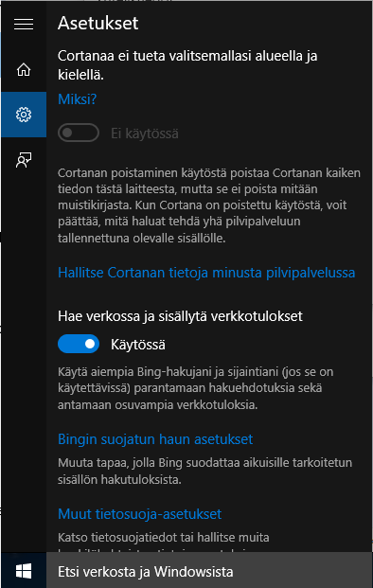Screen dimensions: 373x588
Task: Open Muut tietosuoja-asetukset link
Action: (x=139, y=514)
